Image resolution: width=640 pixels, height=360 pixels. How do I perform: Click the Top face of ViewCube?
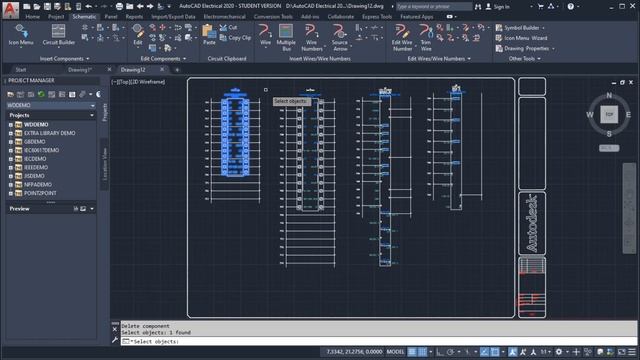click(x=609, y=114)
